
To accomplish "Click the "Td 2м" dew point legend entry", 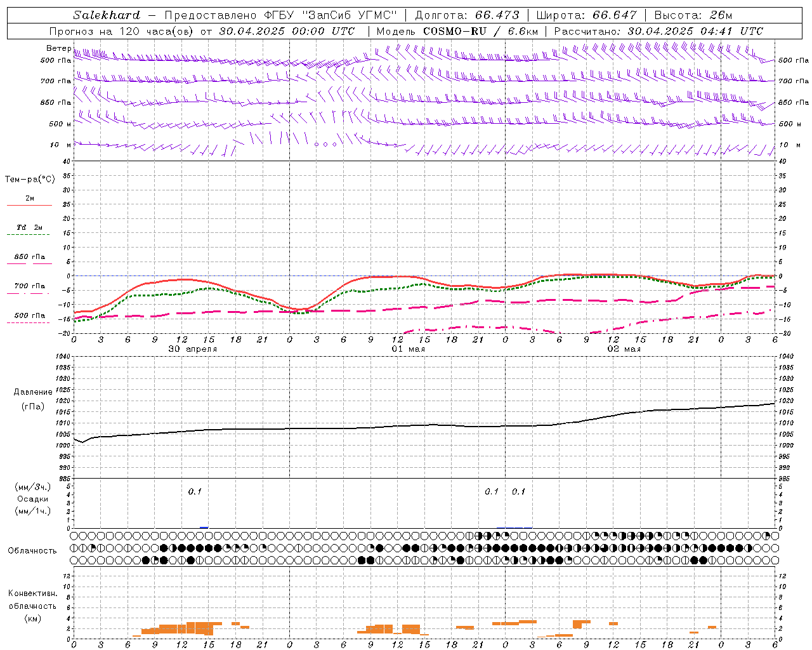I will [29, 227].
